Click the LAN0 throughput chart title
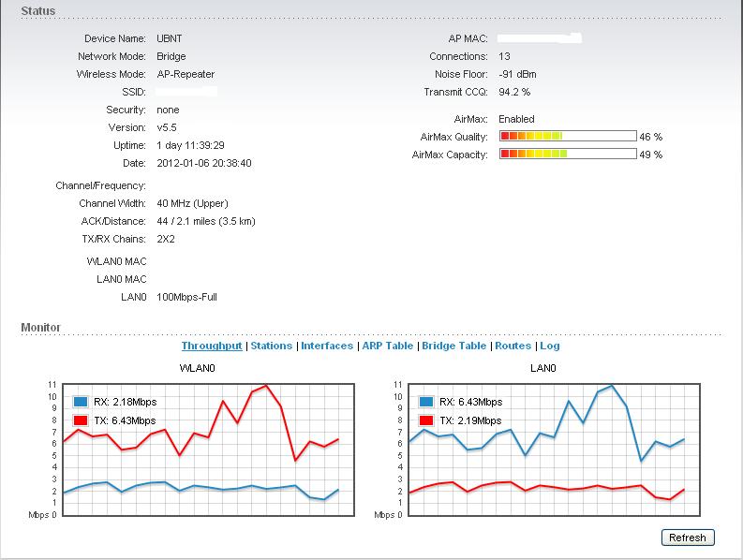 543,369
